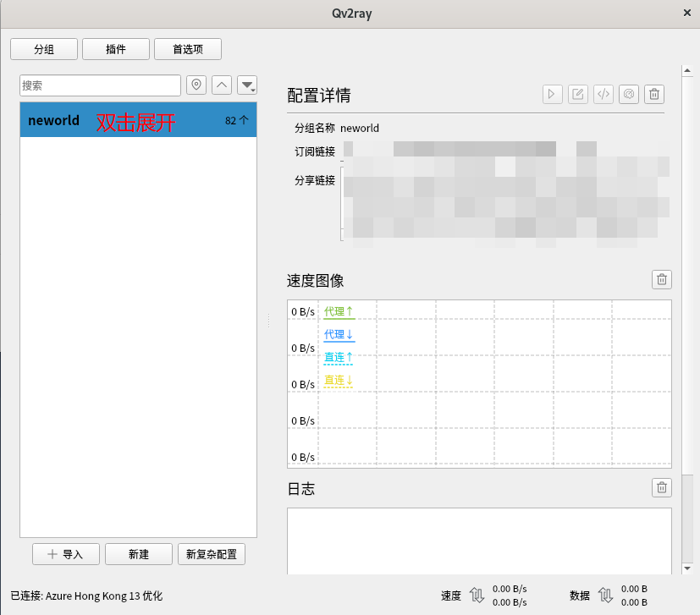Click the 分享链接 label

point(315,180)
